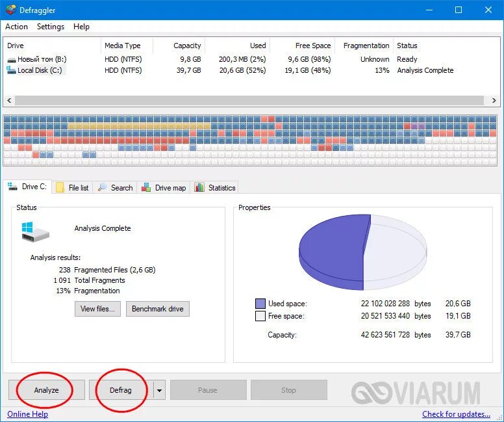Sort by the Media Type column header
This screenshot has height=422, width=504.
point(127,46)
